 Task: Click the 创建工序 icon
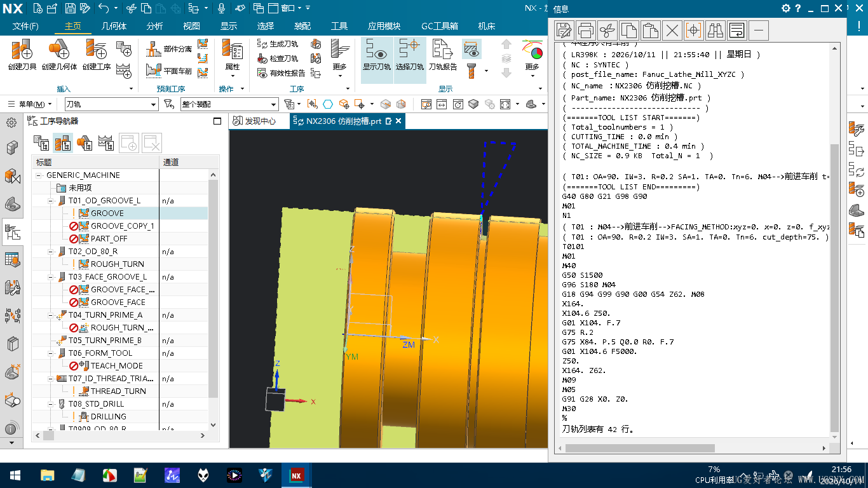tap(97, 55)
